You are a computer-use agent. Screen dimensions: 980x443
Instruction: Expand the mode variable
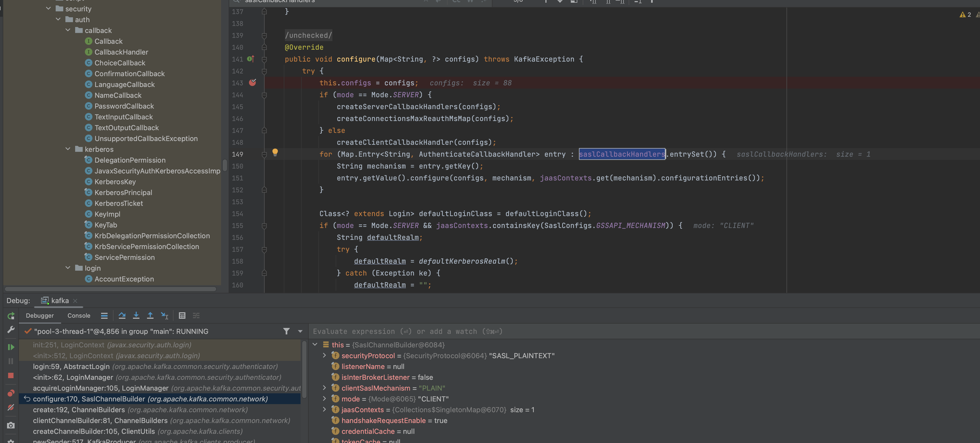tap(324, 398)
